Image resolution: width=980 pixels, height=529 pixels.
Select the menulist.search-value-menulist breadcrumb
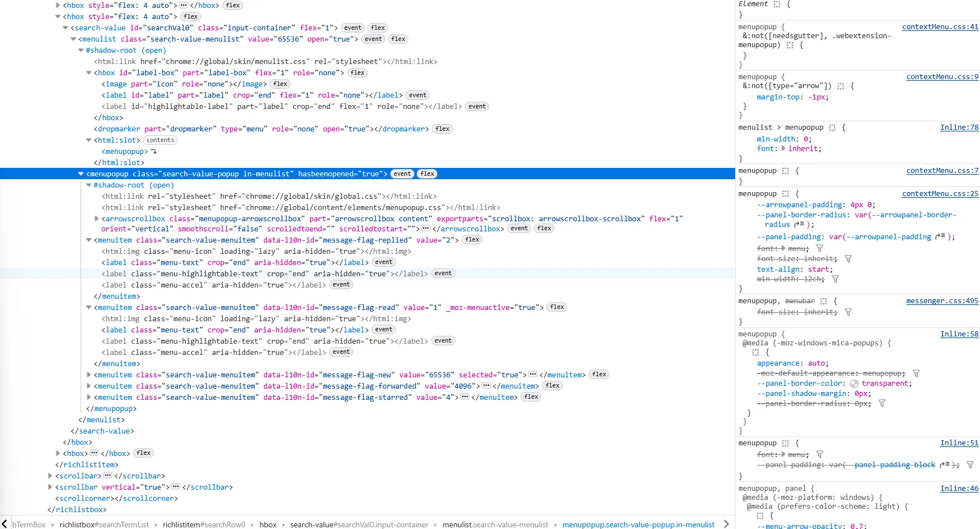click(x=495, y=525)
